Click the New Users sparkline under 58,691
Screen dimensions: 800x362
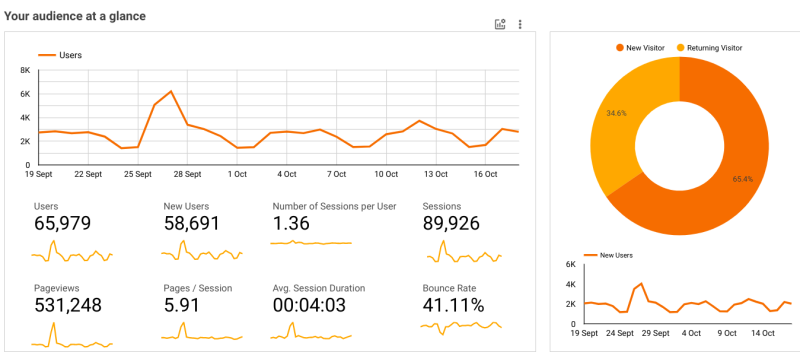tap(202, 251)
